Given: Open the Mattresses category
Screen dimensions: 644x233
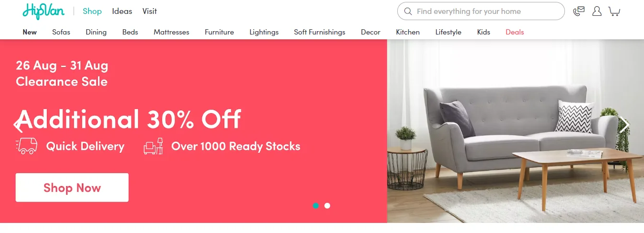Looking at the screenshot, I should (x=171, y=32).
